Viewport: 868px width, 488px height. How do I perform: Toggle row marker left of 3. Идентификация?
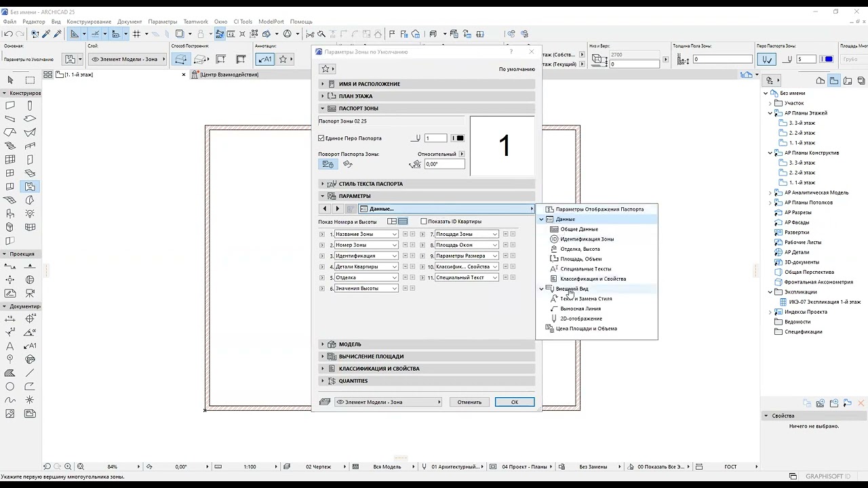click(x=322, y=256)
